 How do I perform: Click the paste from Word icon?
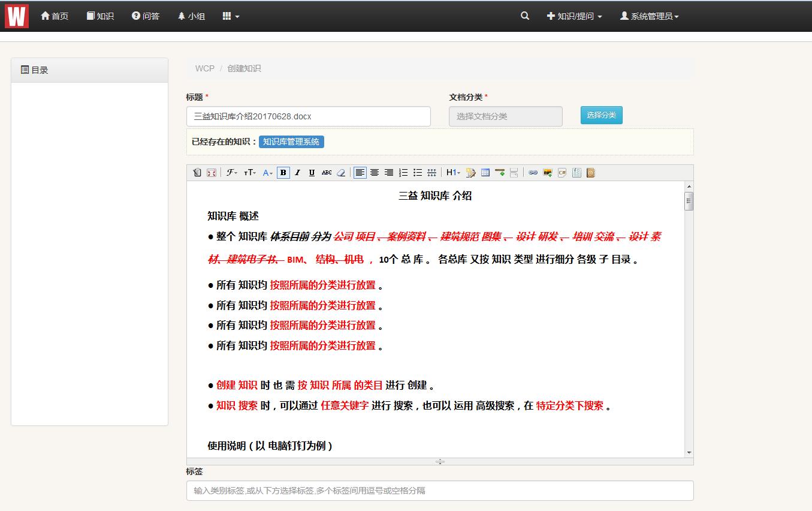click(197, 173)
